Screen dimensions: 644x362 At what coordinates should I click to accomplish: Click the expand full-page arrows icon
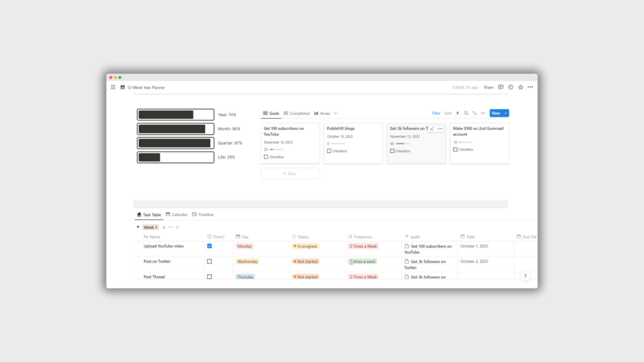[474, 113]
